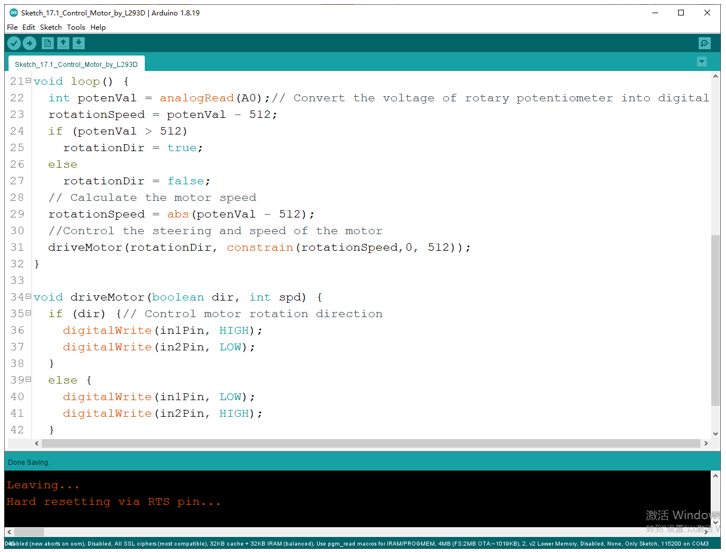Click digitalWrite on line 41
Image resolution: width=726 pixels, height=552 pixels.
(107, 413)
